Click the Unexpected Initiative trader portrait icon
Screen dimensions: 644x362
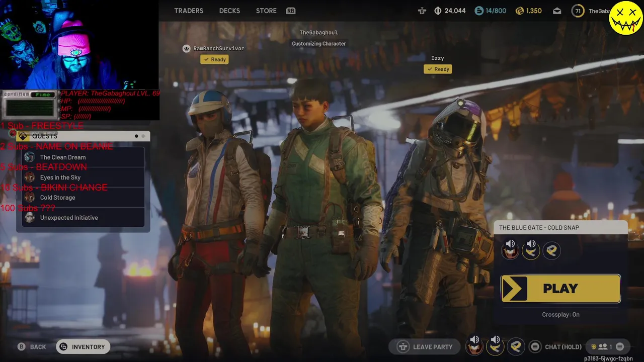click(x=30, y=218)
